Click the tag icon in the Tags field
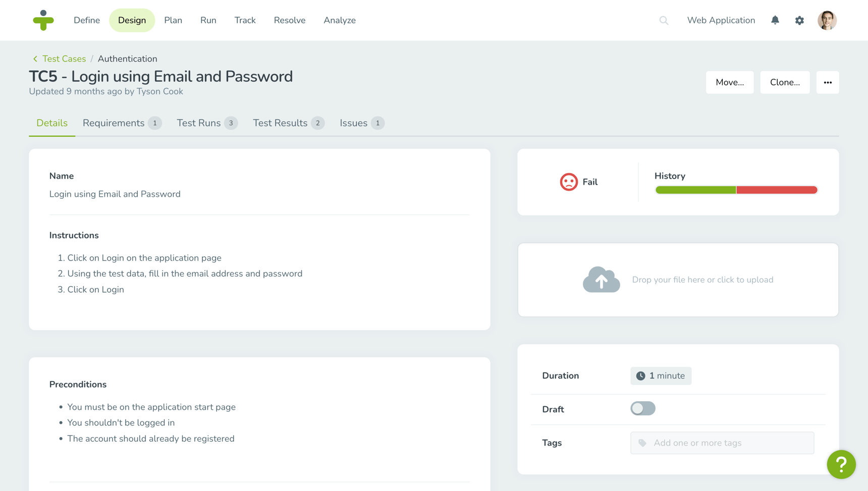Screen dimensions: 868x491 pos(642,443)
